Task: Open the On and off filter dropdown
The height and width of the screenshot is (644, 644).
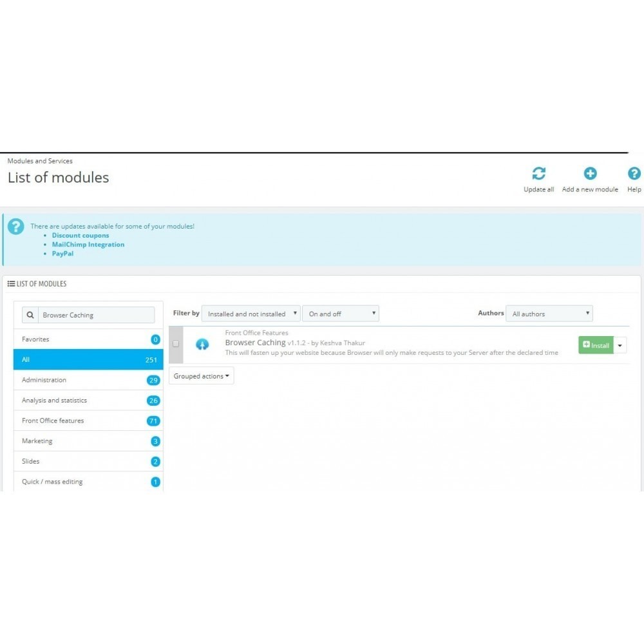Action: [341, 314]
